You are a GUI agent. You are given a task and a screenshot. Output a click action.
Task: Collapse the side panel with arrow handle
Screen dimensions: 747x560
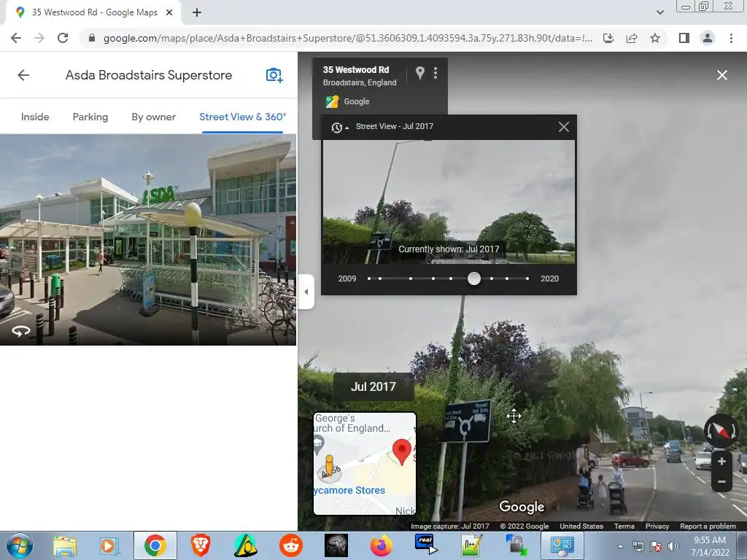point(306,292)
